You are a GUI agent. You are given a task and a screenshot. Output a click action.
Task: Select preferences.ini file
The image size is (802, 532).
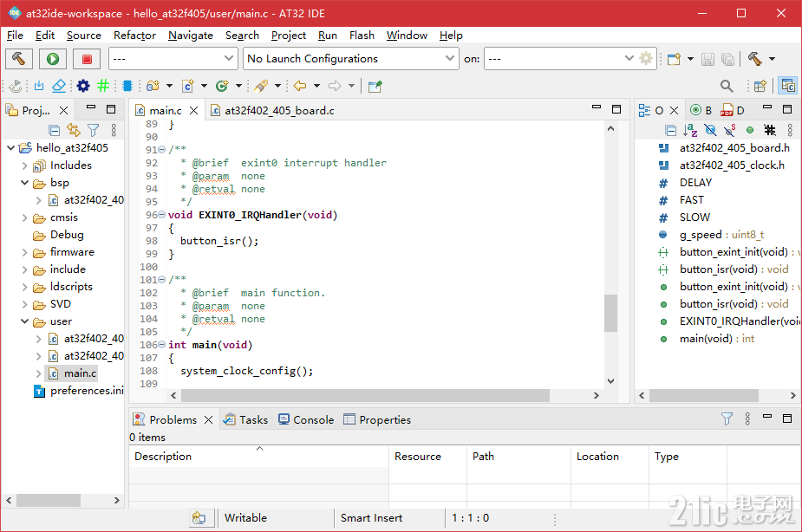tap(87, 391)
